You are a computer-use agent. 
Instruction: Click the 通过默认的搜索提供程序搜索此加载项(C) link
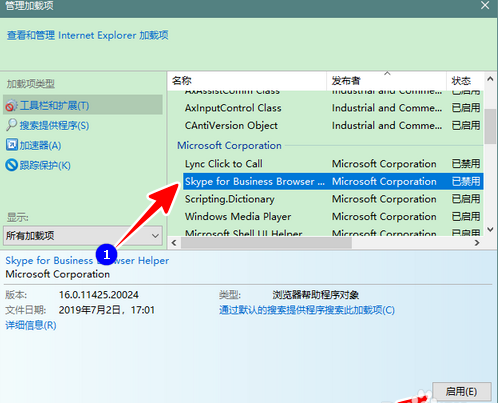point(307,310)
